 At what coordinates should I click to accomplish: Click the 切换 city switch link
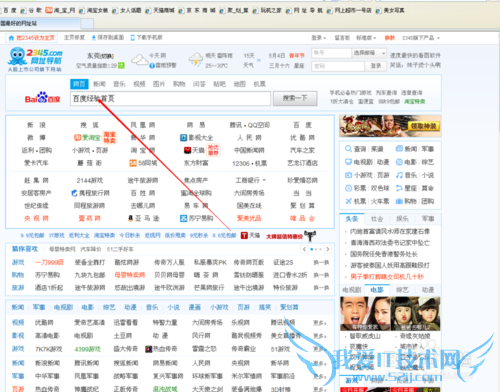tap(107, 56)
